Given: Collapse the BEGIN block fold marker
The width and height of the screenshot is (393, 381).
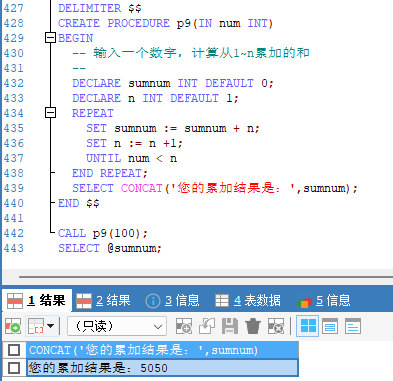Looking at the screenshot, I should tap(50, 38).
